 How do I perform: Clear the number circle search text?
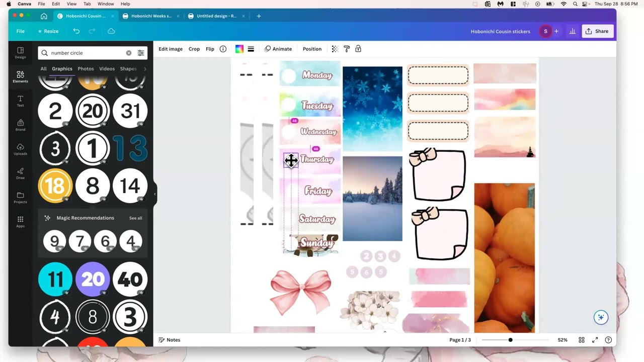click(128, 53)
